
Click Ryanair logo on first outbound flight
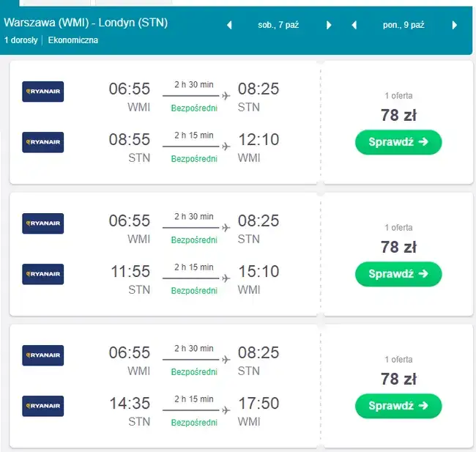[x=43, y=92]
